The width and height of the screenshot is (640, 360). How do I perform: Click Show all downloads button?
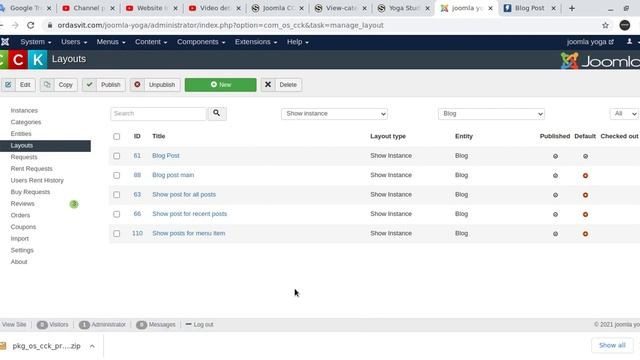[x=612, y=345]
